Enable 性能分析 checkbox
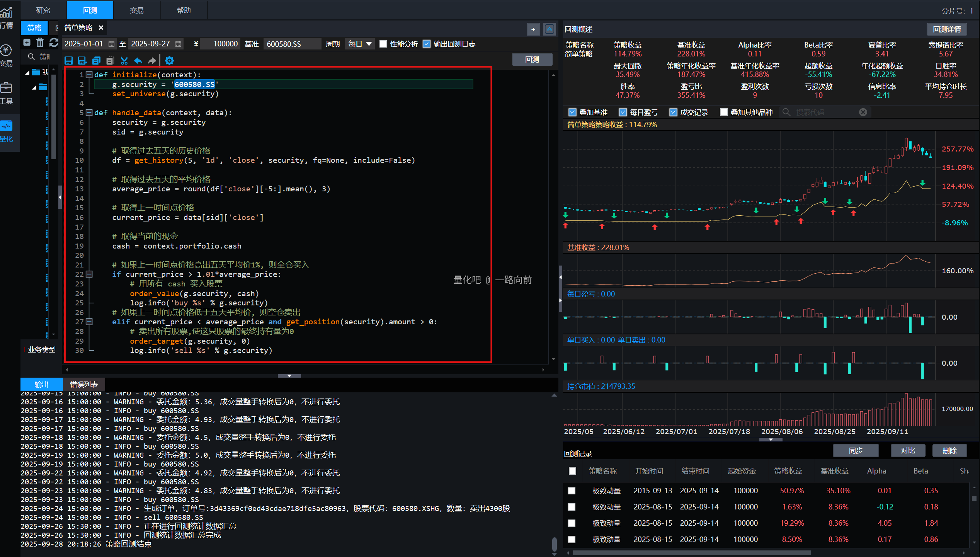 pos(383,44)
